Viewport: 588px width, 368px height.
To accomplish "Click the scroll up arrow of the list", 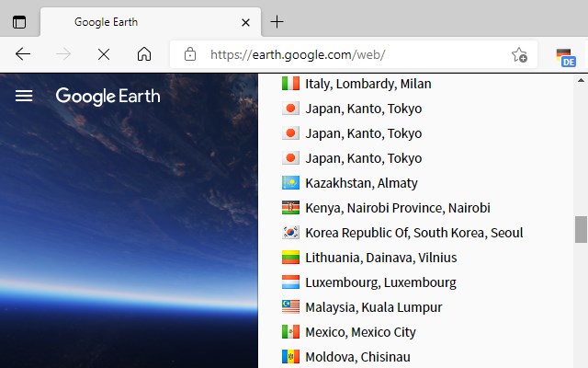I will pos(581,80).
